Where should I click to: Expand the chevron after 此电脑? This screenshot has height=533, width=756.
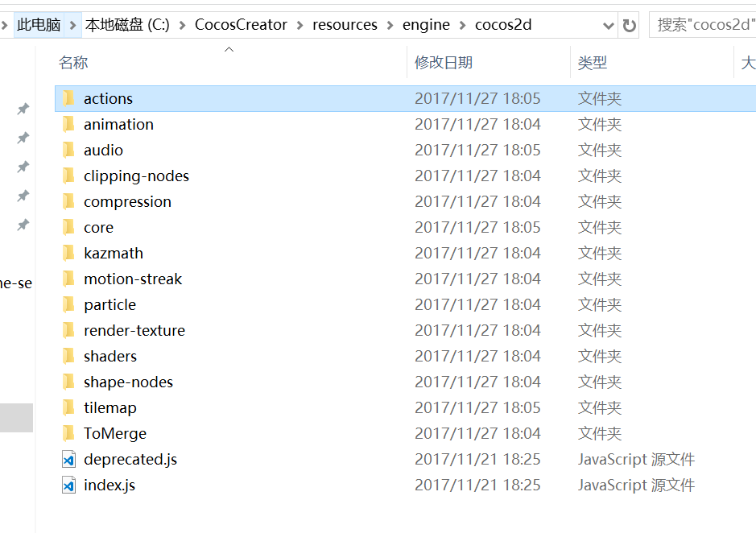click(72, 25)
